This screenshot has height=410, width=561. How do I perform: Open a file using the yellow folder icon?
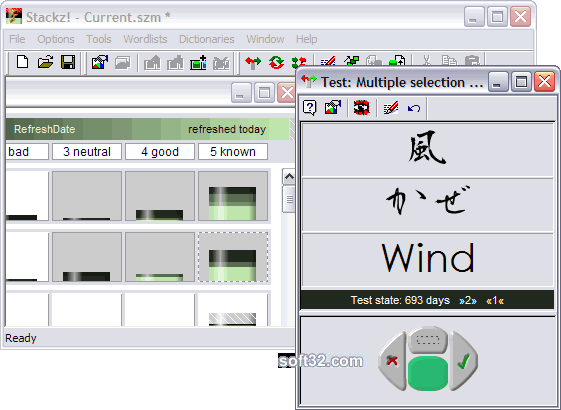[45, 62]
